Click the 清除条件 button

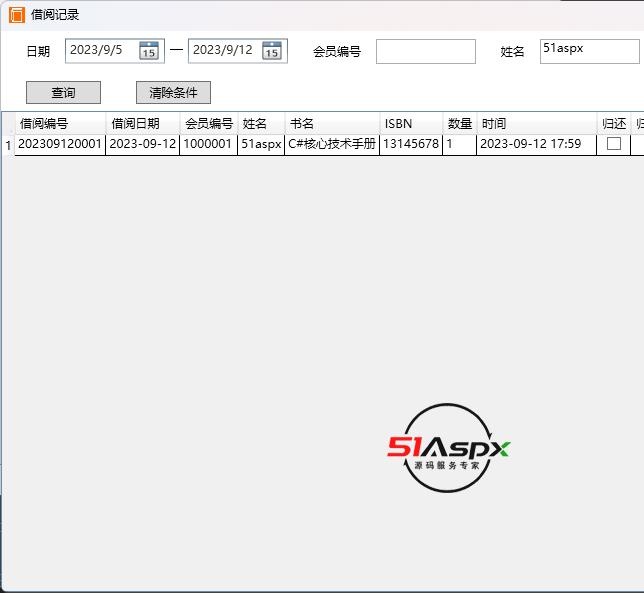[x=173, y=92]
